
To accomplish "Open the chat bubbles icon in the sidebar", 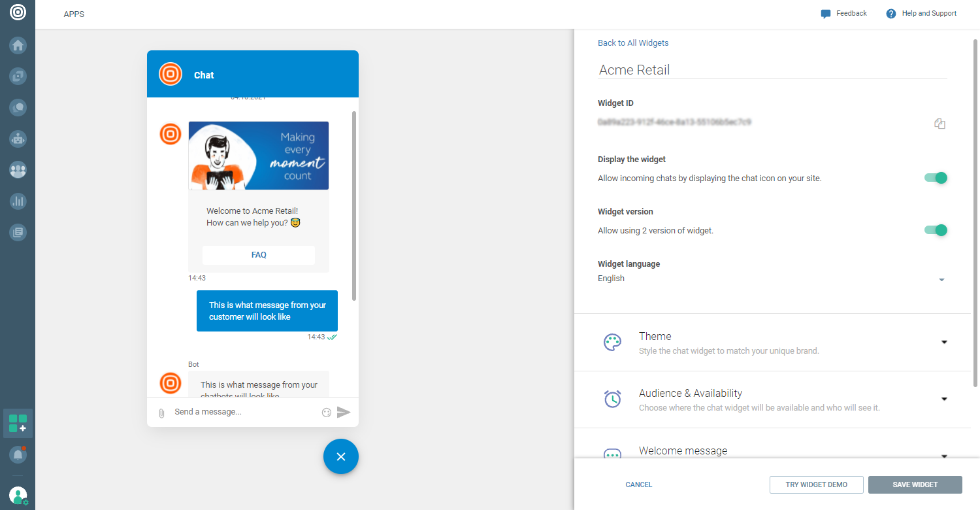I will coord(18,107).
